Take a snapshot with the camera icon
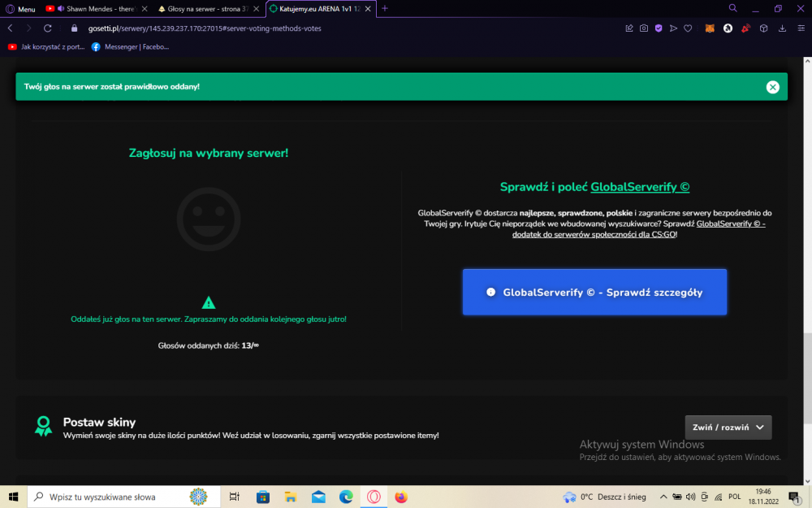The width and height of the screenshot is (812, 508). coord(644,28)
